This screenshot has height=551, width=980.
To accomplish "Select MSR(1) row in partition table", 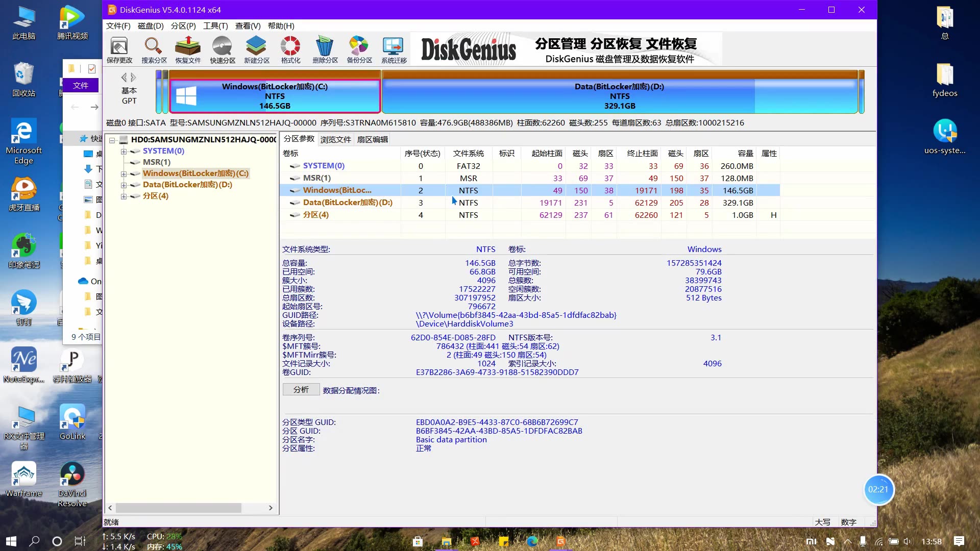I will [x=529, y=178].
